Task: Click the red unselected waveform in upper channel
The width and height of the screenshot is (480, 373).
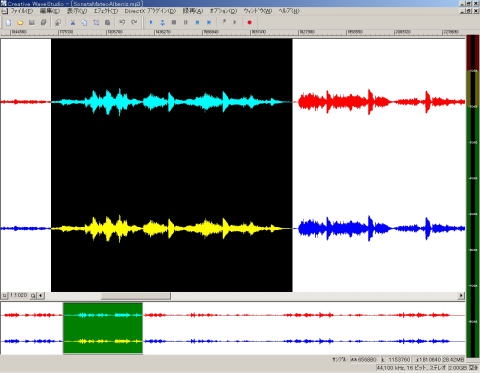Action: [x=381, y=102]
